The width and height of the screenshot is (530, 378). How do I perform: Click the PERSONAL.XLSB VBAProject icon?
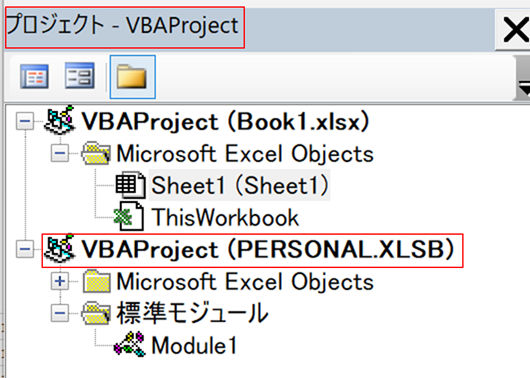point(59,248)
